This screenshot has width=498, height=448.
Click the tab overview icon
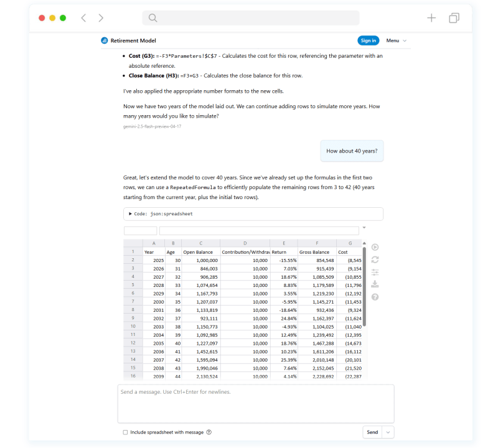(x=454, y=18)
